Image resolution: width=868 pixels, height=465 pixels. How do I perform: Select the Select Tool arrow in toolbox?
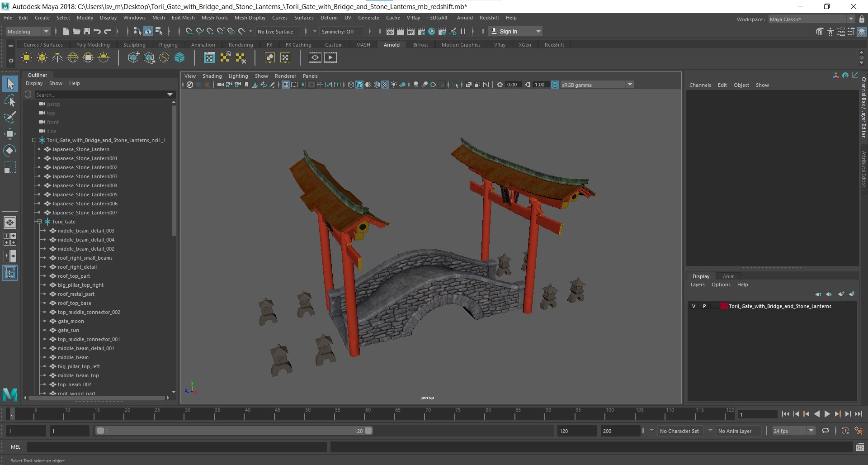pos(10,84)
